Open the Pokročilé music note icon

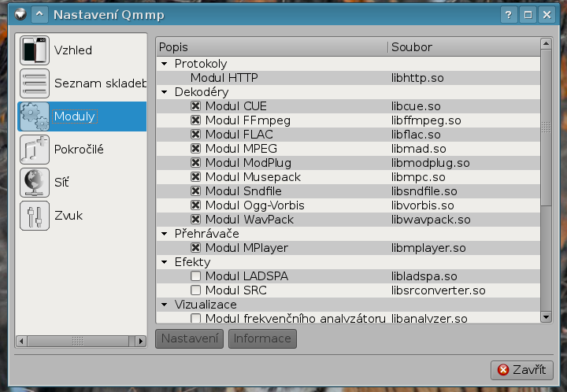[35, 150]
